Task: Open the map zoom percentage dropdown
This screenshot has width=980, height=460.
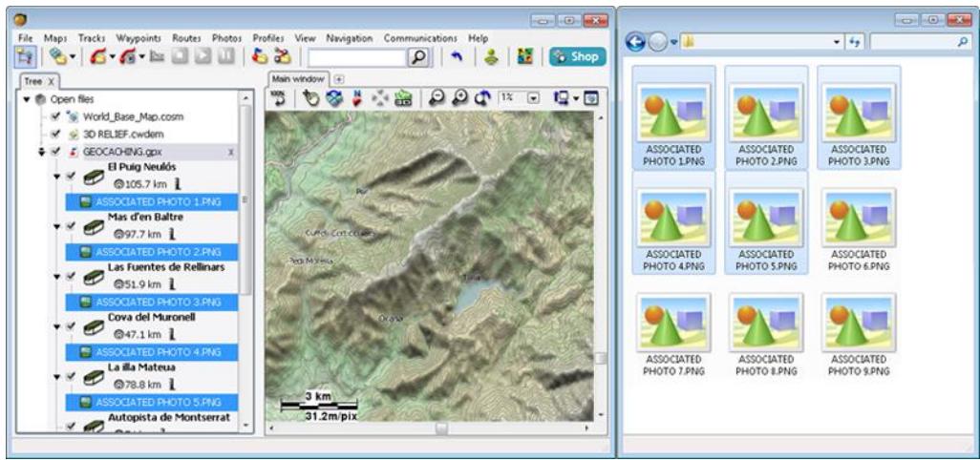Action: pyautogui.click(x=533, y=98)
